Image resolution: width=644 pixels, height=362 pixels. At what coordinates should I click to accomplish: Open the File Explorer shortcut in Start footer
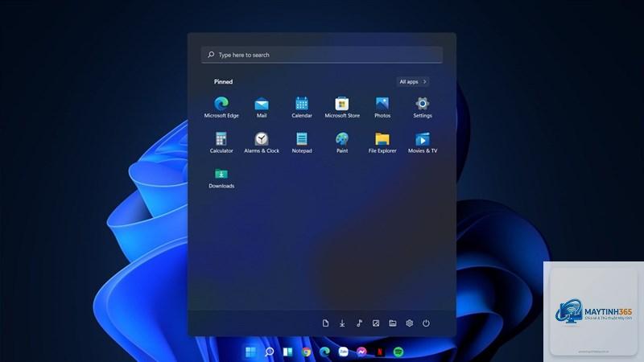tap(393, 323)
